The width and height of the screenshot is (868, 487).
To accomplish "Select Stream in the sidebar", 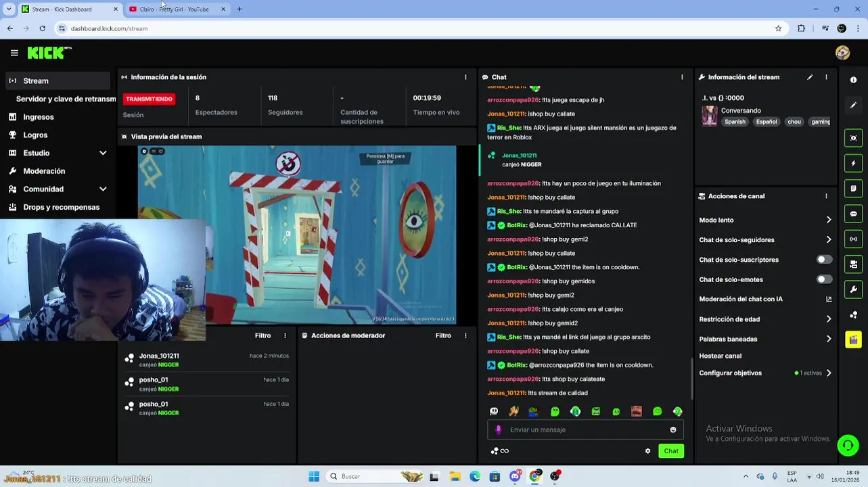I will 57,81.
